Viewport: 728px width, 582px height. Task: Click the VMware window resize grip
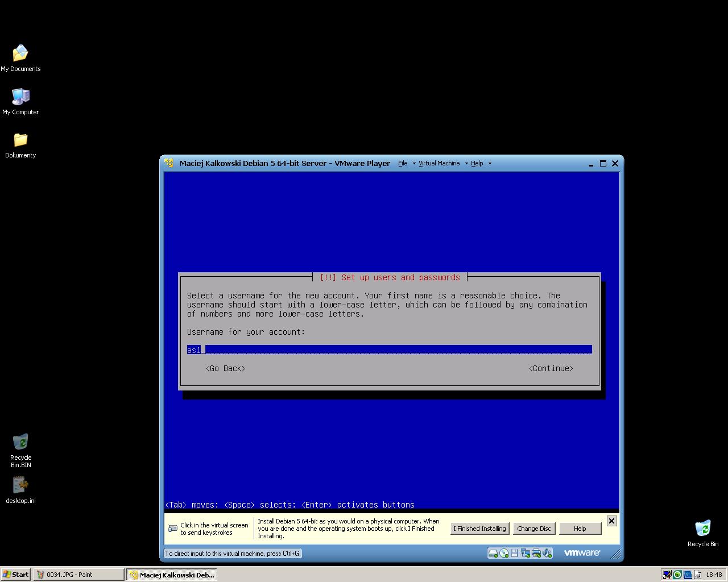[616, 554]
